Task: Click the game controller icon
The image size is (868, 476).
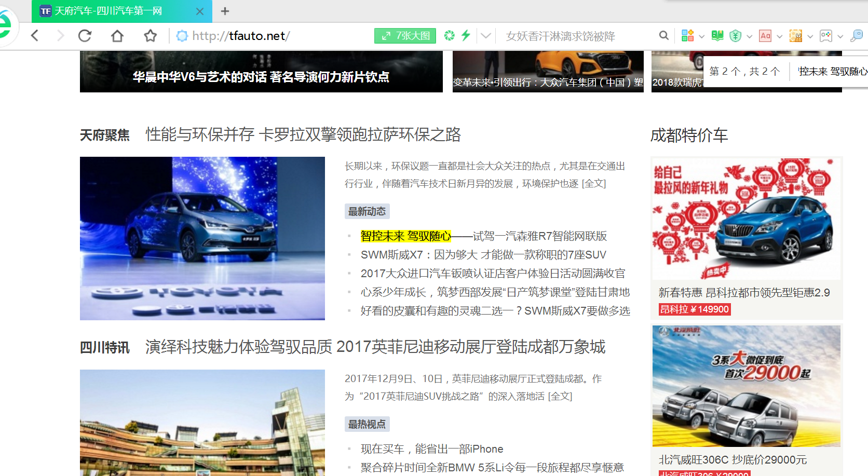Action: tap(826, 36)
